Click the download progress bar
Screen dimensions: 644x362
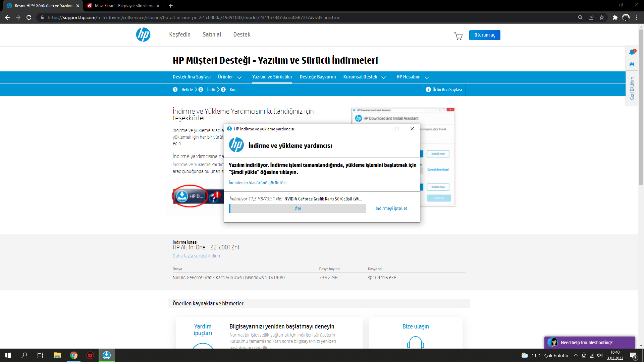pos(298,208)
